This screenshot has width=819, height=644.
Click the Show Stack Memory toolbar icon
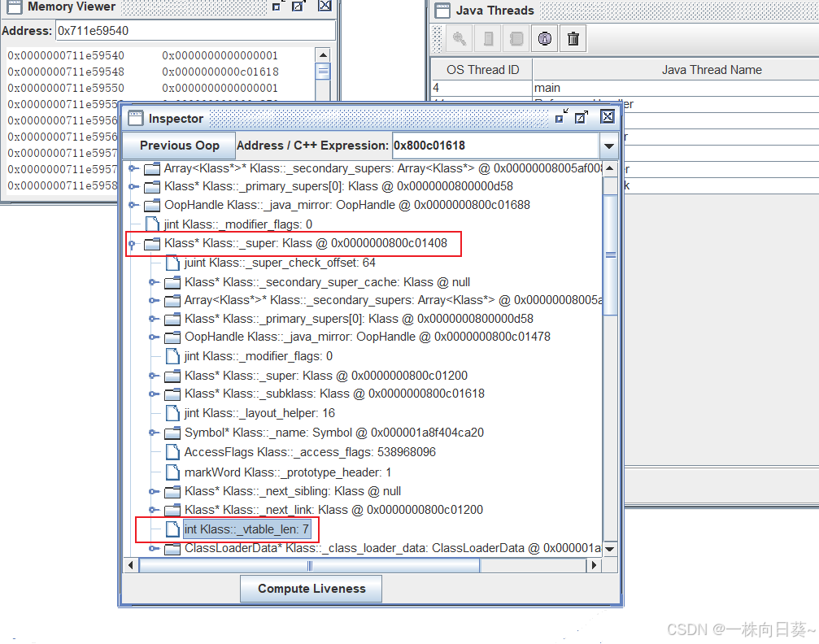488,39
